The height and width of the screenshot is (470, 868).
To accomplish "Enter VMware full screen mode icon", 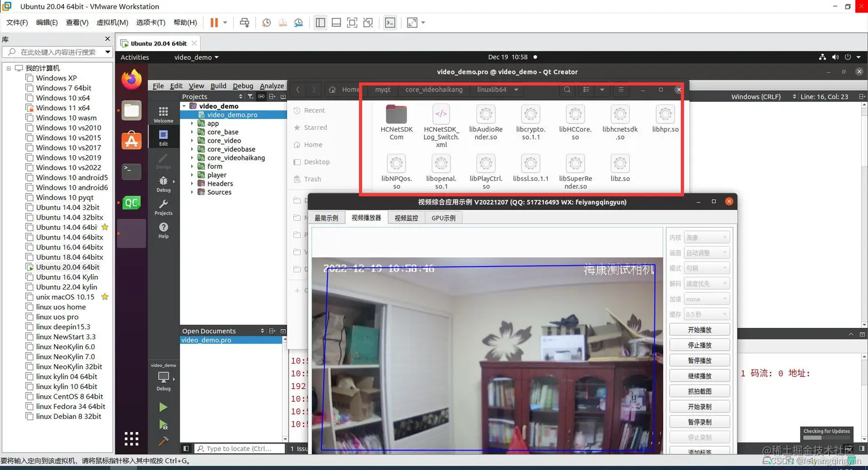I will click(x=352, y=22).
